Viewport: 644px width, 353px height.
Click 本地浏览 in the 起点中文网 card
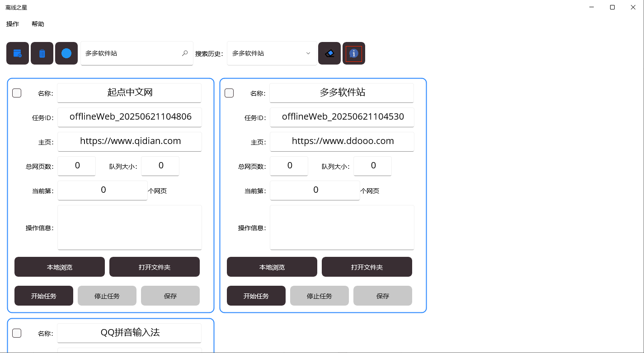pyautogui.click(x=60, y=267)
